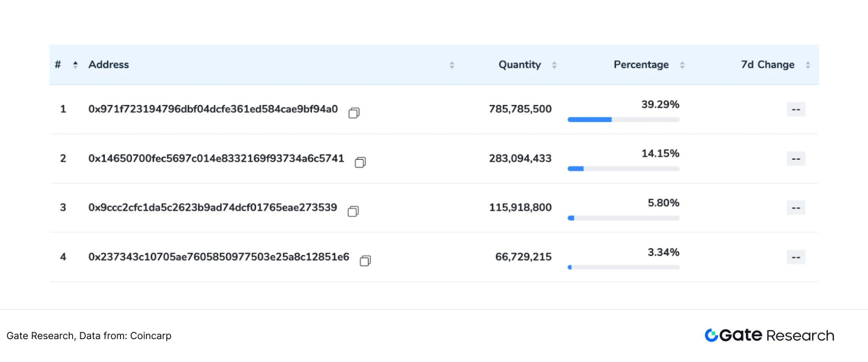This screenshot has height=362, width=868.
Task: Sort by 7d Change column arrows
Action: [808, 65]
